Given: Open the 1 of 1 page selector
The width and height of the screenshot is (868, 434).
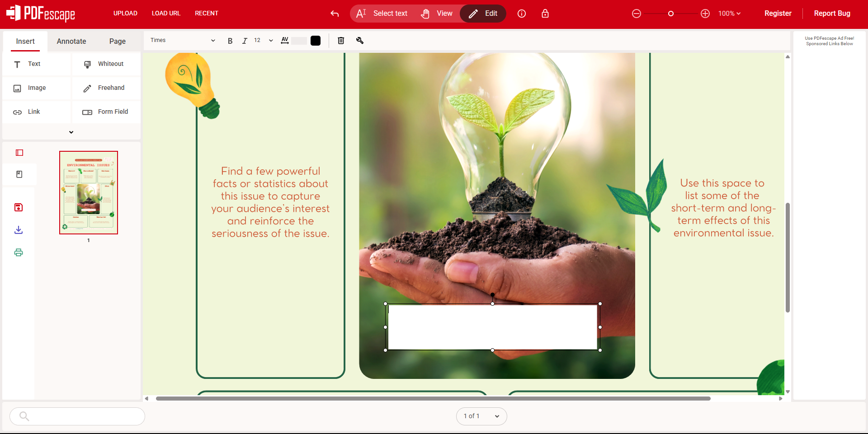Looking at the screenshot, I should point(481,416).
